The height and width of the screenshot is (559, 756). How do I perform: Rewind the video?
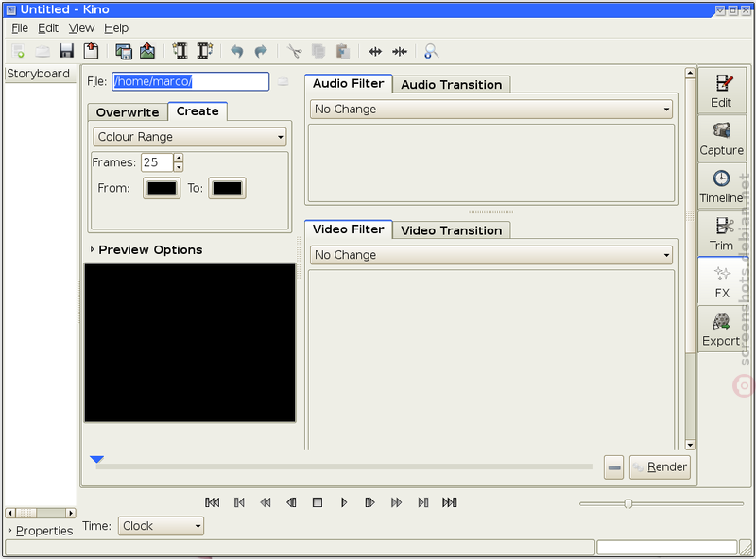click(266, 502)
